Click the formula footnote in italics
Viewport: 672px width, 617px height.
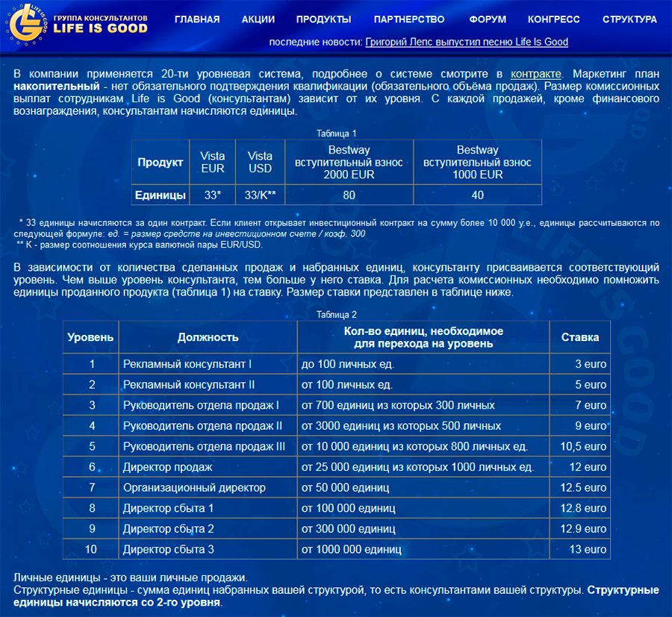click(237, 234)
